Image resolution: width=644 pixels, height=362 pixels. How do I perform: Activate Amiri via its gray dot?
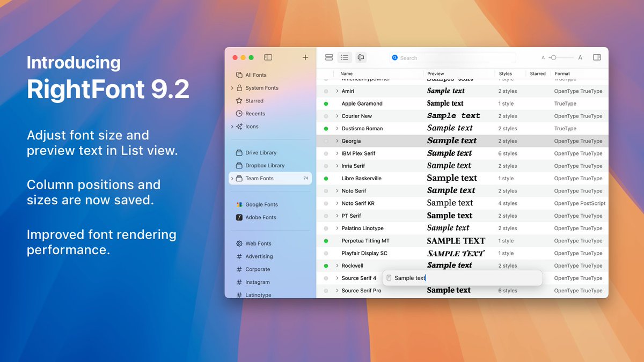point(326,91)
